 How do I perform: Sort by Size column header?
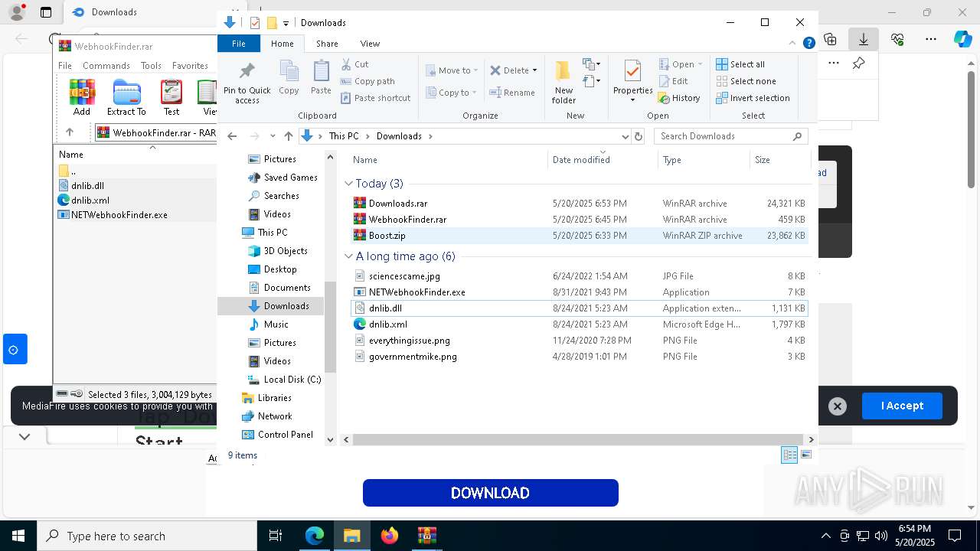779,160
